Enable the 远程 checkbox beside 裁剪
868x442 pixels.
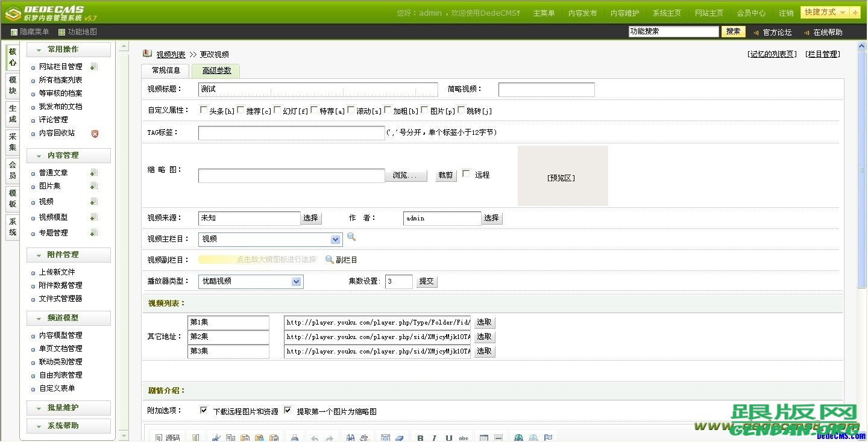467,175
